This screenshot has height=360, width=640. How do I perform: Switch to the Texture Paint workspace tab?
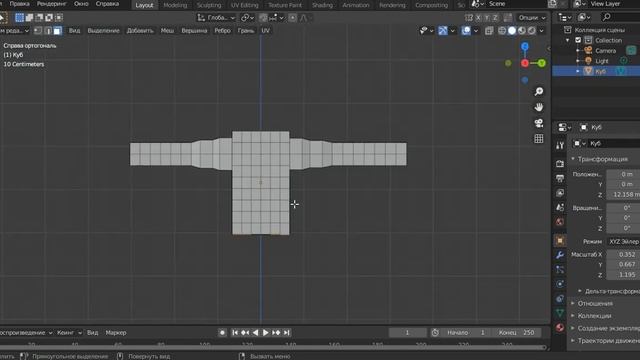coord(285,5)
